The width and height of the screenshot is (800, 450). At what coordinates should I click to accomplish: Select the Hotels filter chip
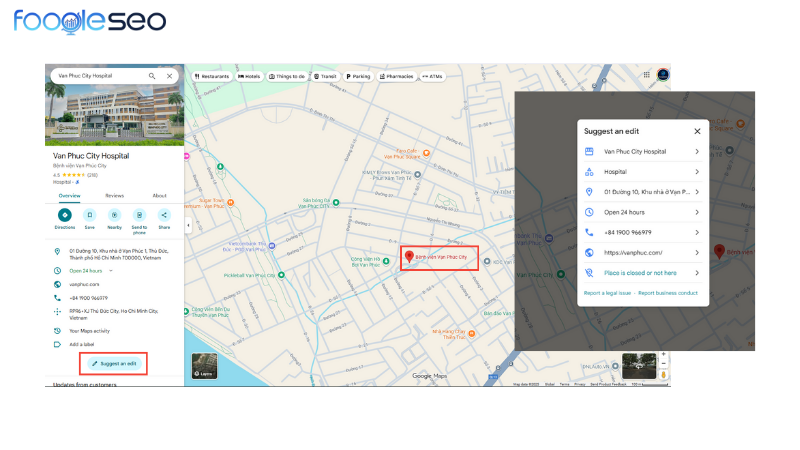pyautogui.click(x=249, y=77)
